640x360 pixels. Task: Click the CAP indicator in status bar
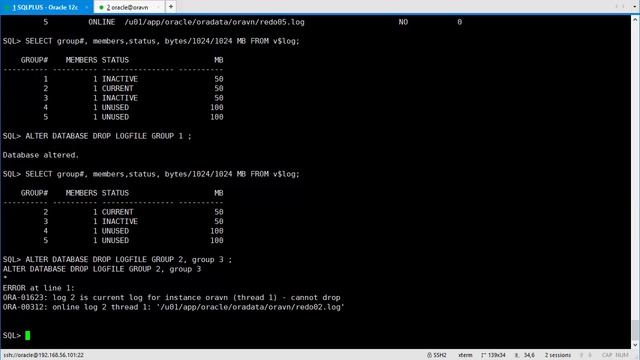tap(607, 355)
